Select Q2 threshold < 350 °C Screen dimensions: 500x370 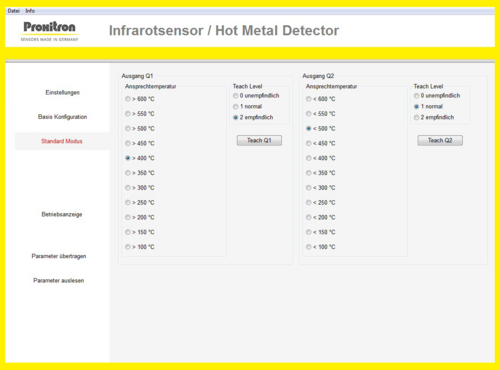pos(321,173)
